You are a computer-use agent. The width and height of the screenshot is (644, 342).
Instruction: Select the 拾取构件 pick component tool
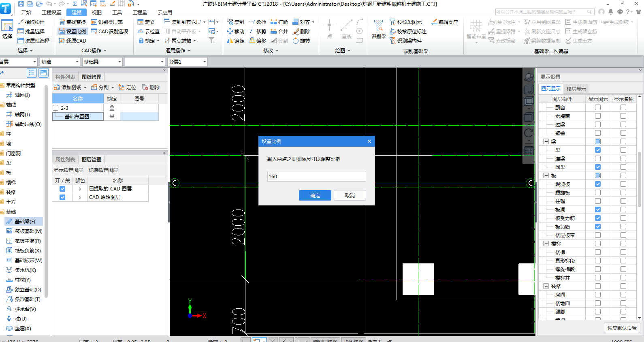[31, 22]
